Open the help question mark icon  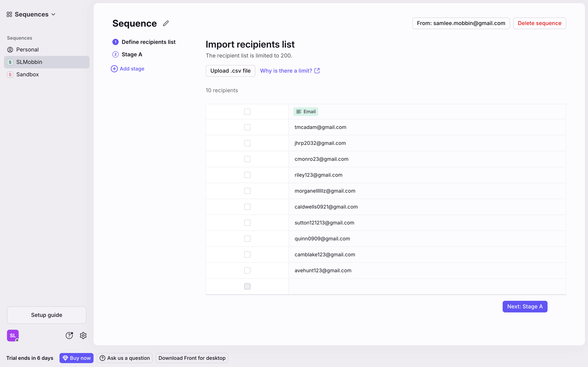coord(69,336)
